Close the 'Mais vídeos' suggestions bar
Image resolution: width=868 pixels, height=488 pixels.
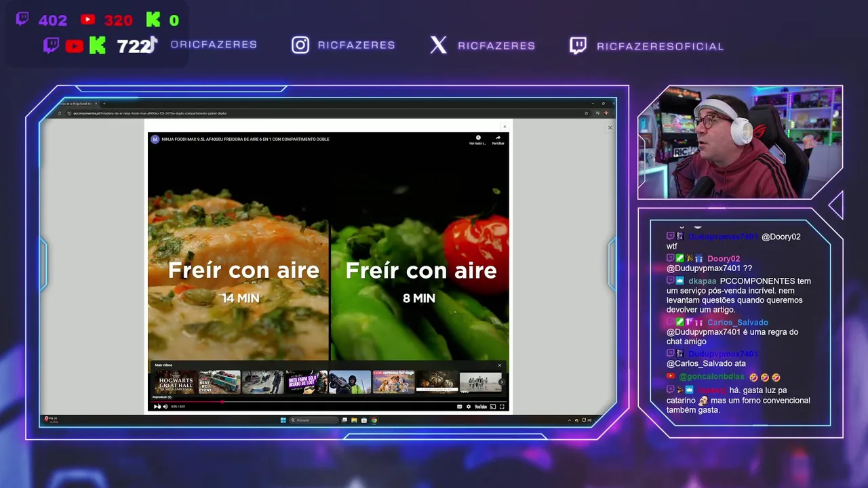(500, 365)
